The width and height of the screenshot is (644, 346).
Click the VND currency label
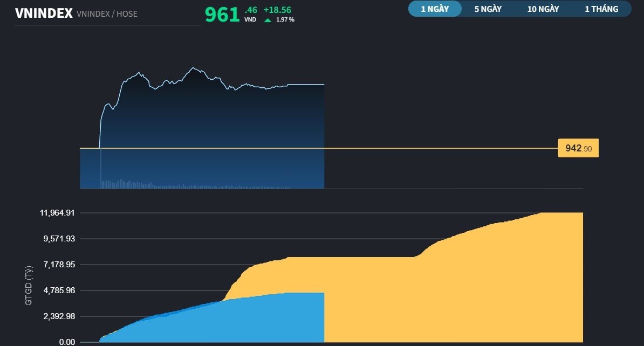click(x=250, y=20)
